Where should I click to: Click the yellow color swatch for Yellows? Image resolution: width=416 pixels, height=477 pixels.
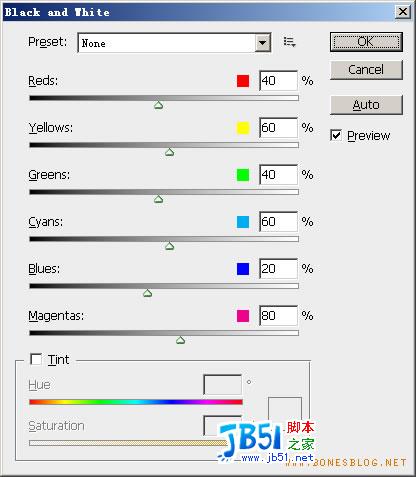pyautogui.click(x=243, y=128)
